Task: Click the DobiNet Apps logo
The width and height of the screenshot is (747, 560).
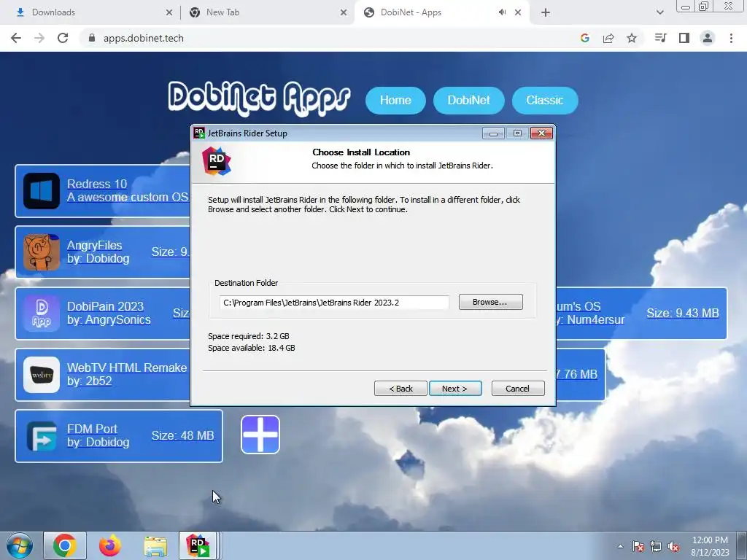Action: click(259, 99)
